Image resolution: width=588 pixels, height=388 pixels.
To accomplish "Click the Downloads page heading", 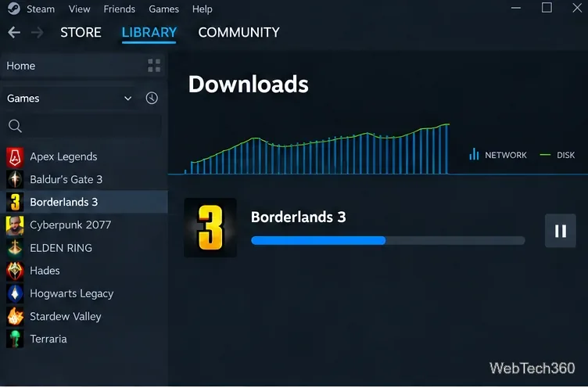I will coord(248,84).
